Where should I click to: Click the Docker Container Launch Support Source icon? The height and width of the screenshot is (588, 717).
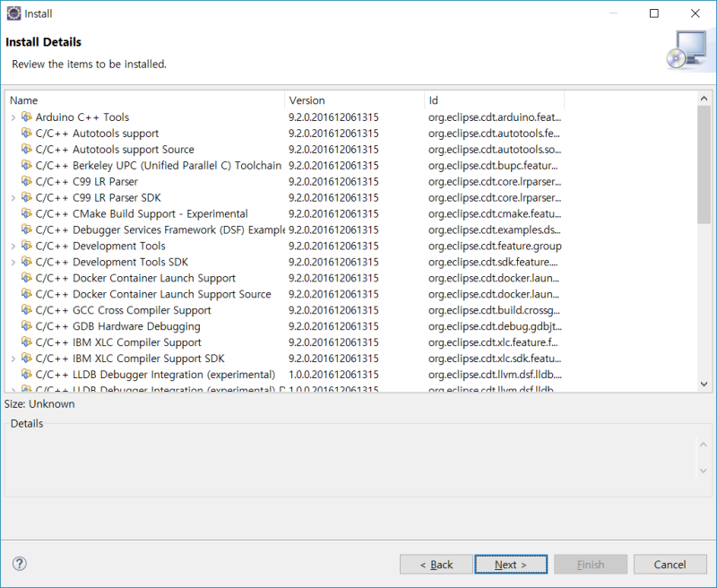click(x=27, y=293)
